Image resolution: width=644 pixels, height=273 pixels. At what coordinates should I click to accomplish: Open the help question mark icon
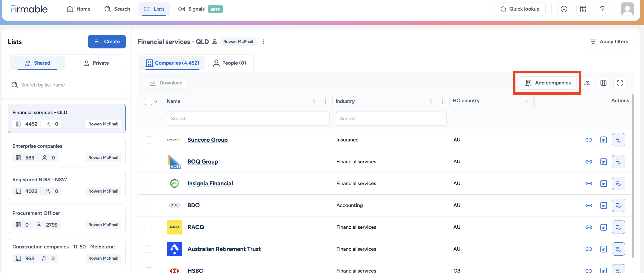(x=602, y=9)
